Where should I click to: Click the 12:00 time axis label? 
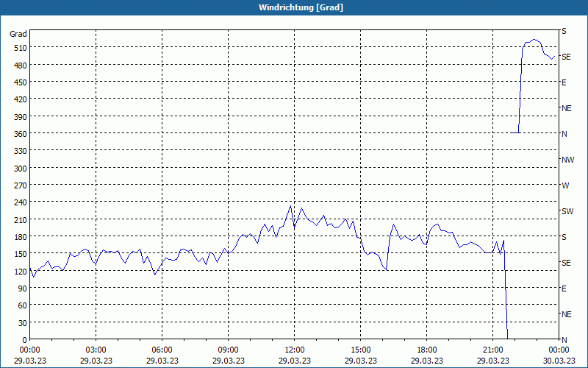pos(295,350)
